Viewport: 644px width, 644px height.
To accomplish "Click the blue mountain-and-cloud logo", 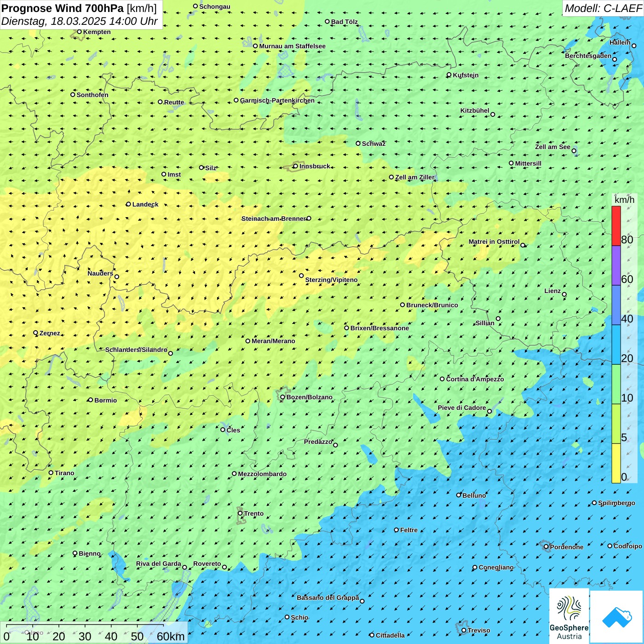I will coord(616,617).
